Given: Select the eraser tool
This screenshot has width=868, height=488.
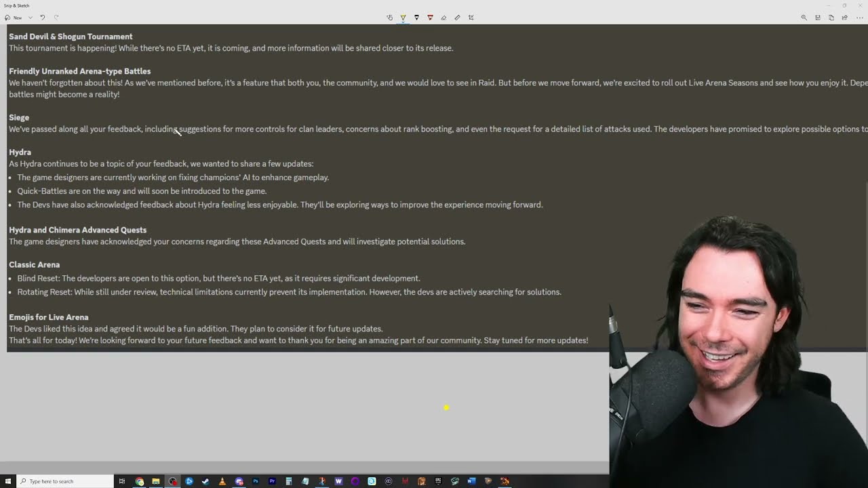Looking at the screenshot, I should click(x=443, y=18).
